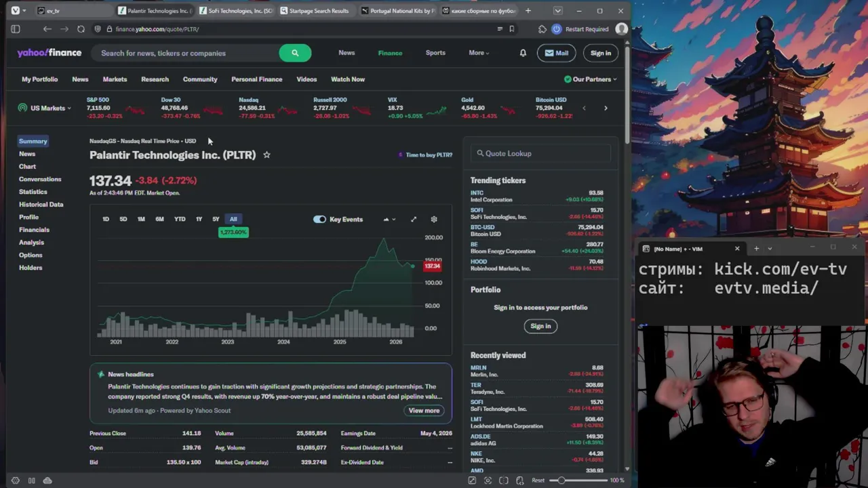The height and width of the screenshot is (488, 868).
Task: Open browser settings gear in status bar
Action: [x=16, y=481]
